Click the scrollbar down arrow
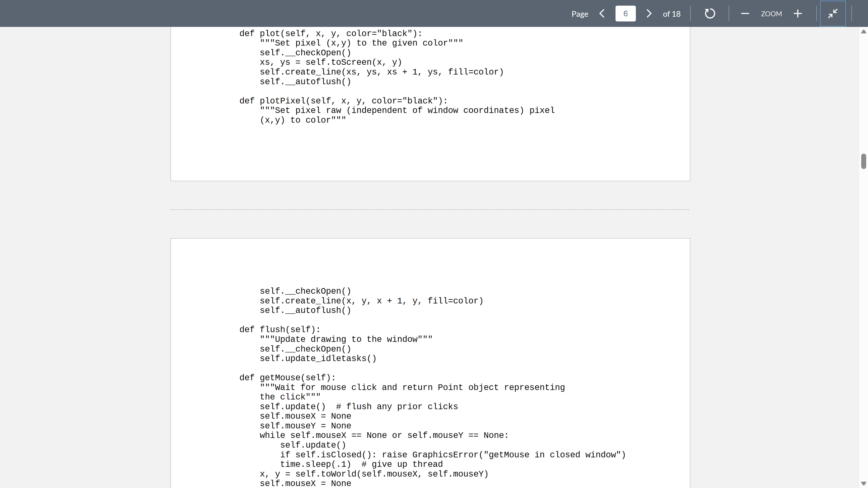The width and height of the screenshot is (868, 488). point(863,483)
